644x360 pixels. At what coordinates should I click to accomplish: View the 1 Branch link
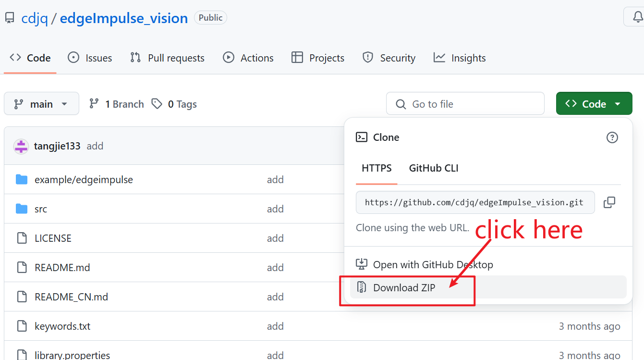[117, 104]
